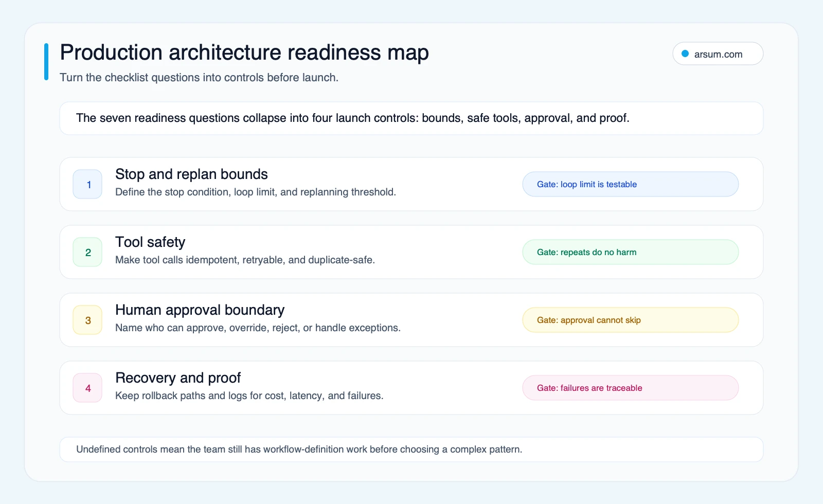This screenshot has height=504, width=823.
Task: Click the blue dot in arsum.com badge
Action: tap(685, 53)
